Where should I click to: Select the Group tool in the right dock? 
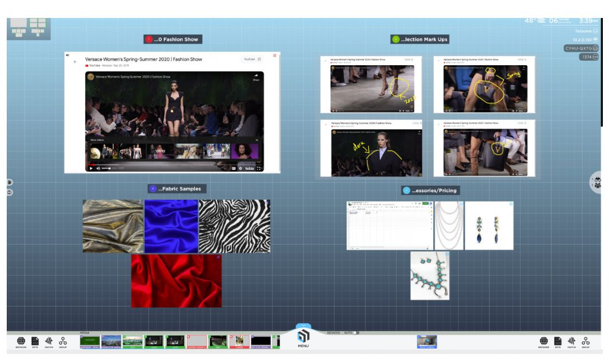click(x=586, y=342)
